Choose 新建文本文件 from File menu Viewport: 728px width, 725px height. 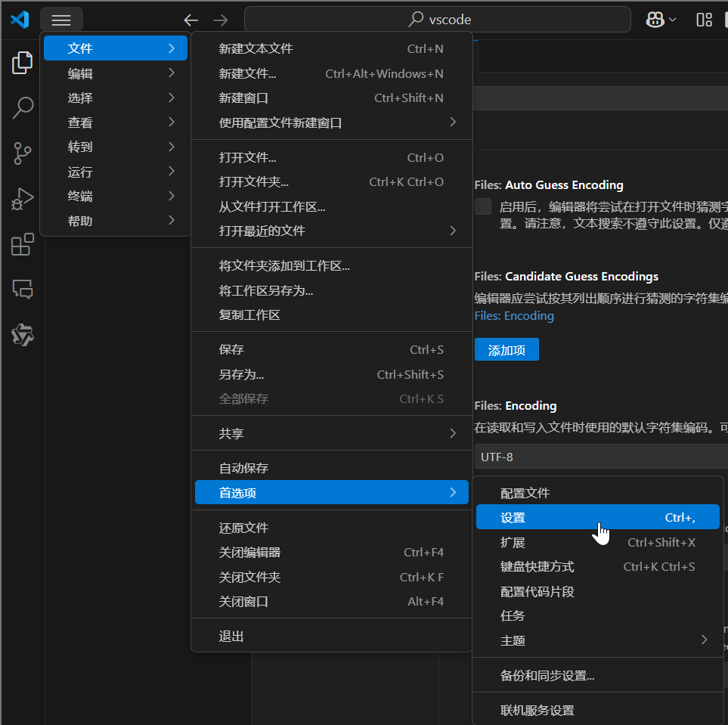pos(332,49)
